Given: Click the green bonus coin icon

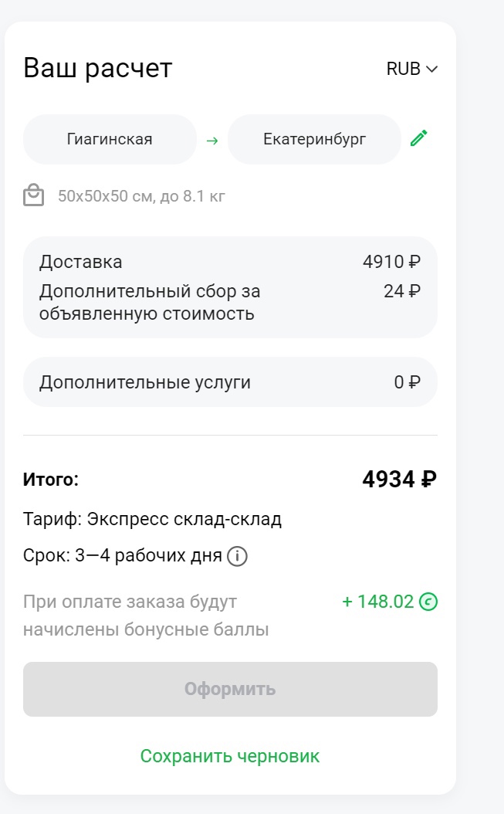Looking at the screenshot, I should [x=428, y=602].
